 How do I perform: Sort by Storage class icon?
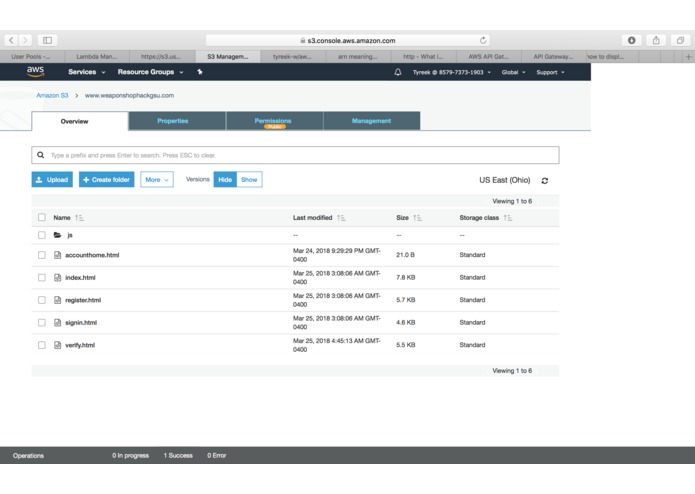tap(508, 218)
